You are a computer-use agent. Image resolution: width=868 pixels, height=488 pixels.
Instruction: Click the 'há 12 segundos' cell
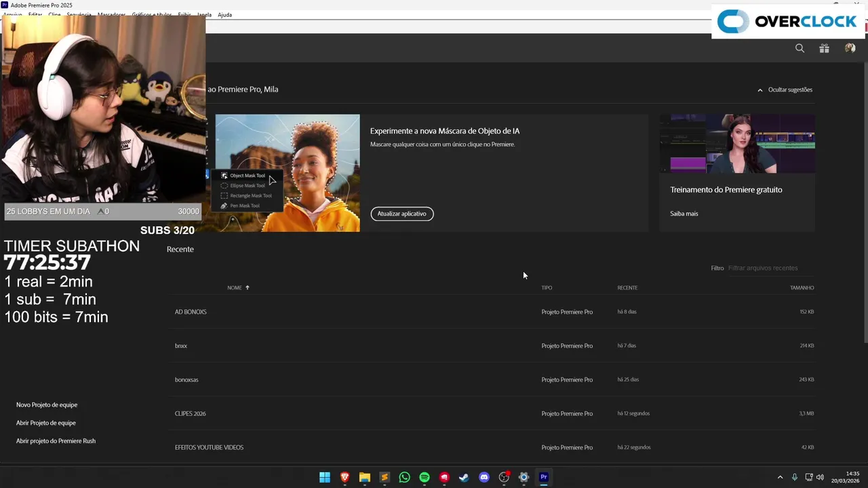coord(633,413)
